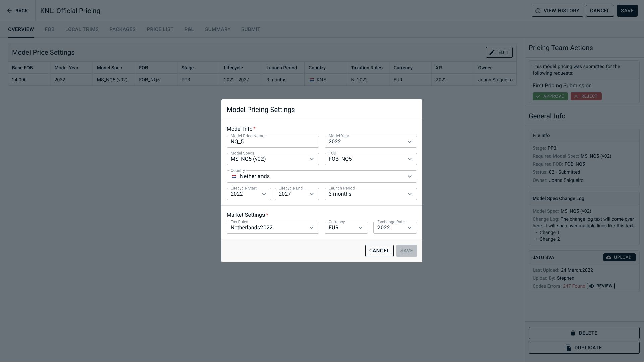This screenshot has height=362, width=644.
Task: Open View History
Action: 557,11
